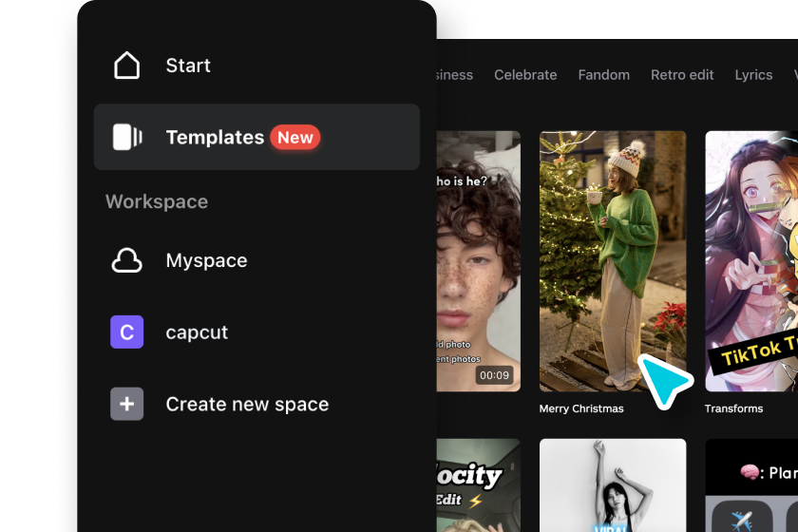Switch to the Lyrics tab
Viewport: 798px width, 532px height.
753,75
